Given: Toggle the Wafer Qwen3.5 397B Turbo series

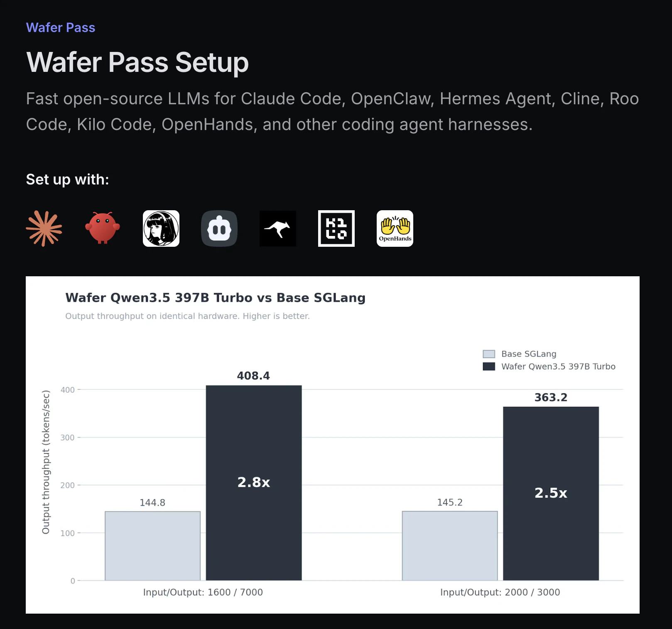Looking at the screenshot, I should (558, 366).
